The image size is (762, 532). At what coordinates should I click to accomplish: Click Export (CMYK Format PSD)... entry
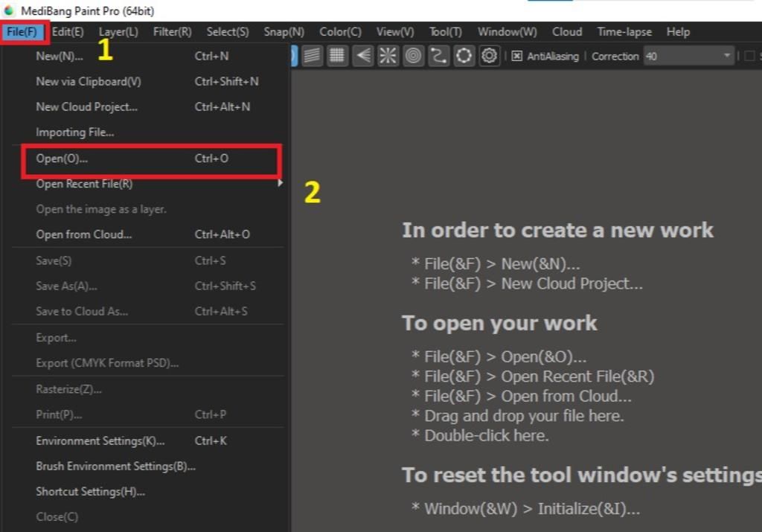point(147,363)
